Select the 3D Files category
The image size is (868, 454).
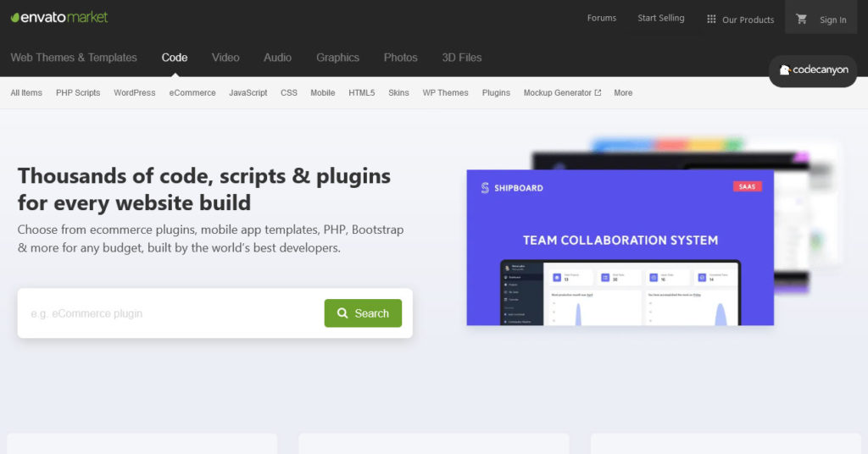(x=462, y=58)
